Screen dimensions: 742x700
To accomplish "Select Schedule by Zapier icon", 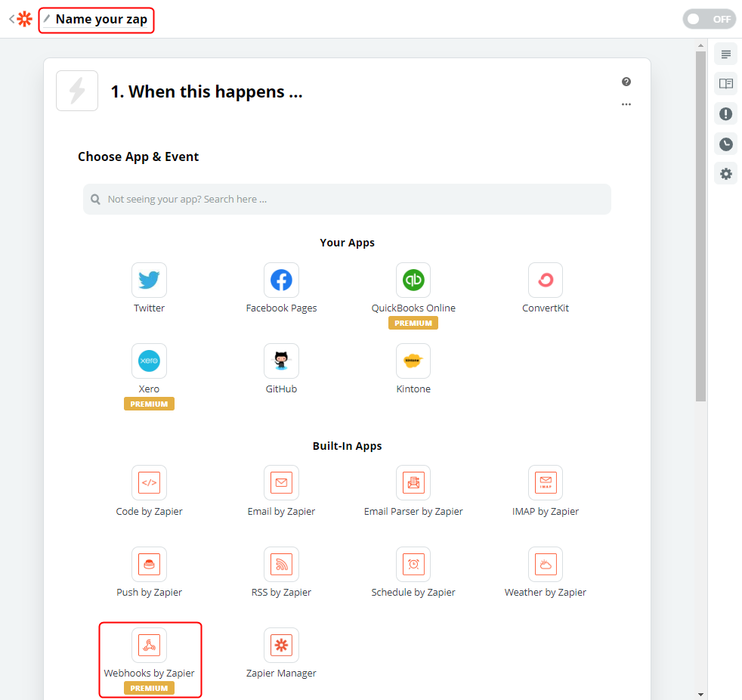I will 413,564.
